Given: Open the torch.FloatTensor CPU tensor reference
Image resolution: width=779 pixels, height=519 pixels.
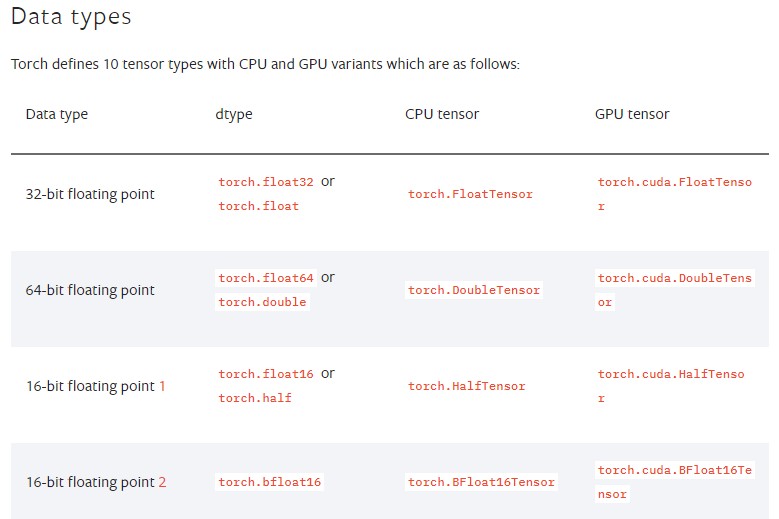Looking at the screenshot, I should (470, 194).
